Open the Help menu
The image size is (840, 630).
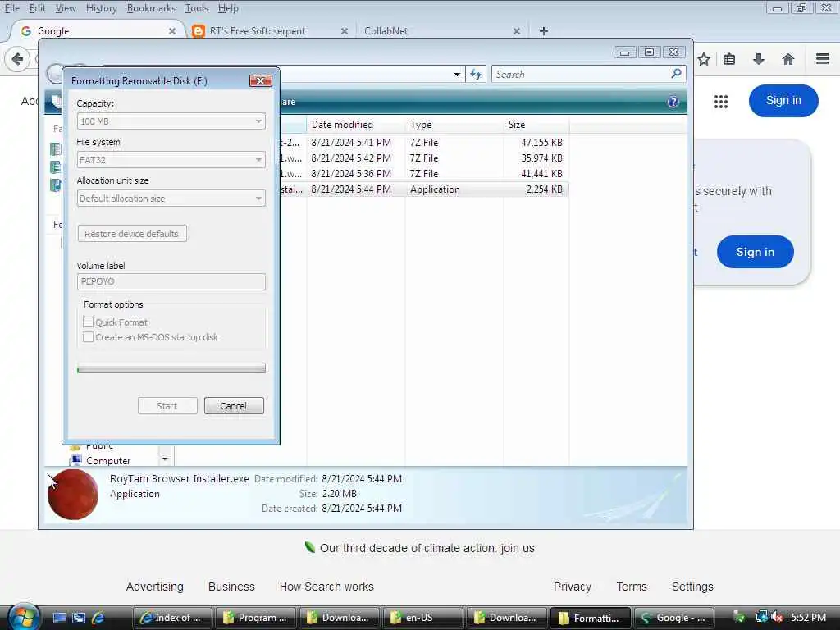(x=228, y=8)
